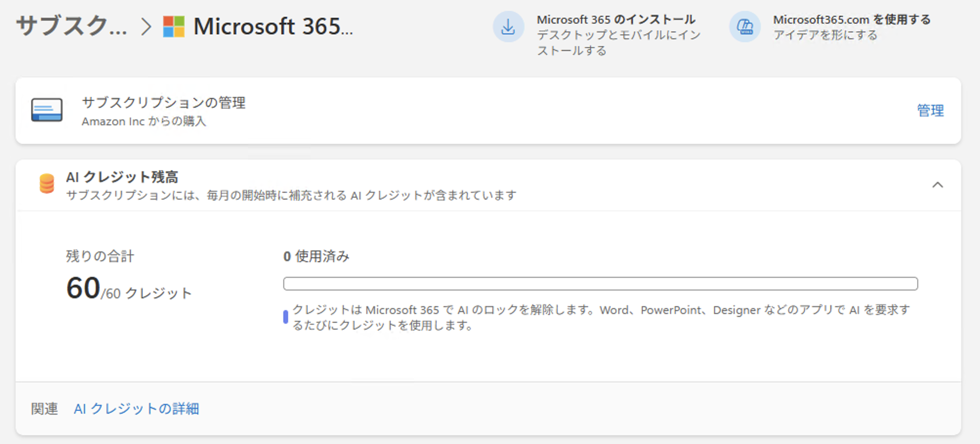Click the Microsoft 365 のインストール label

point(616,20)
